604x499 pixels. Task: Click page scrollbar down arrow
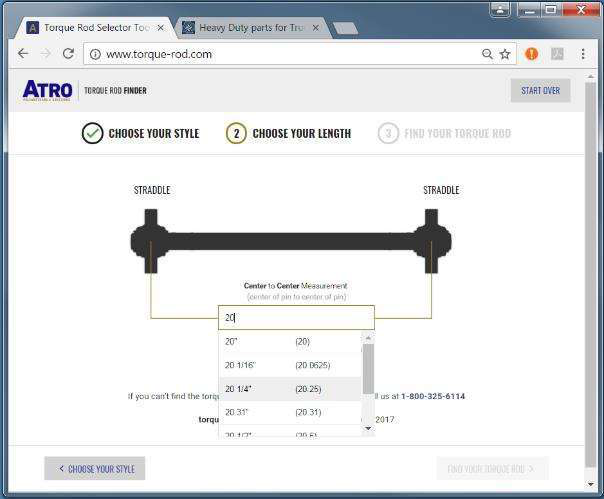[590, 484]
